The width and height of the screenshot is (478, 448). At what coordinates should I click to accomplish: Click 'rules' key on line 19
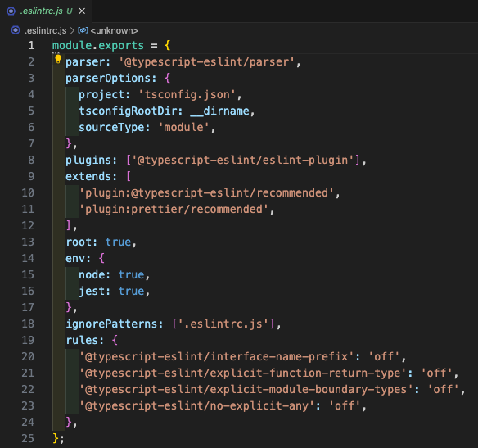pos(82,340)
